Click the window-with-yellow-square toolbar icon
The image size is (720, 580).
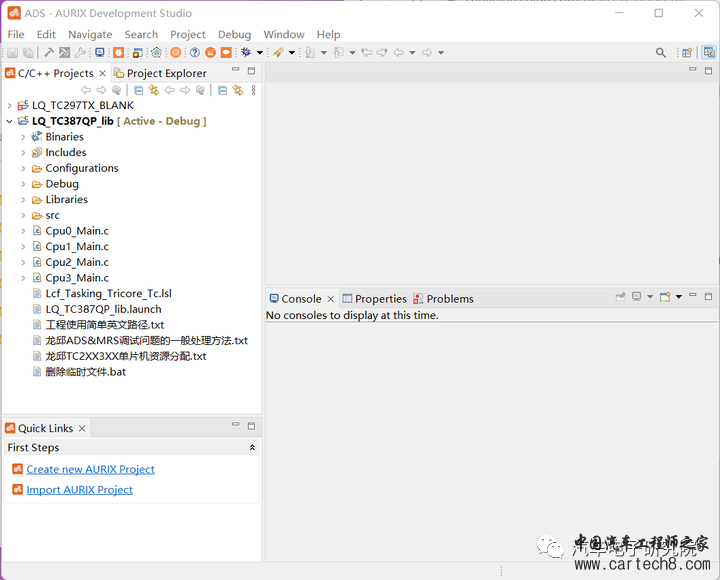click(137, 52)
